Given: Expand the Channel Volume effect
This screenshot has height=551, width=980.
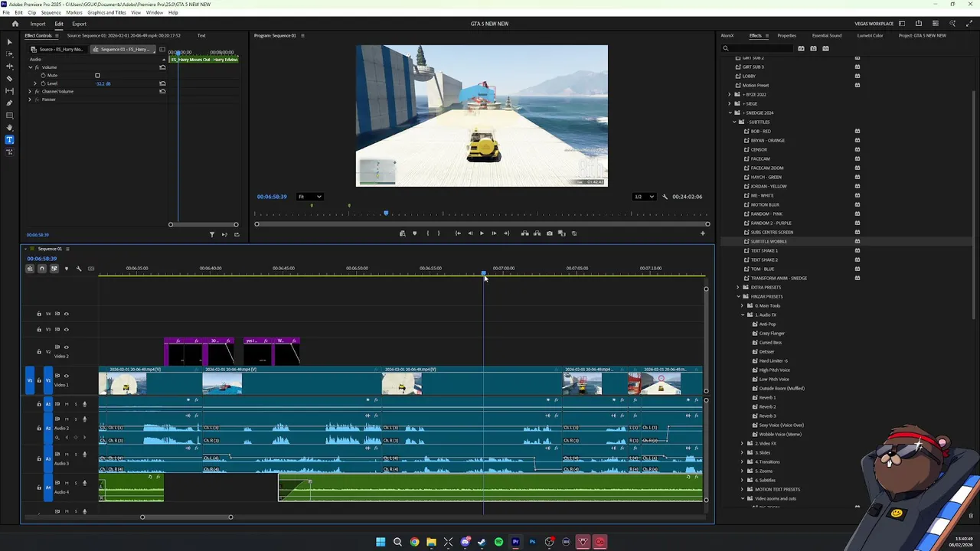Looking at the screenshot, I should (x=31, y=92).
